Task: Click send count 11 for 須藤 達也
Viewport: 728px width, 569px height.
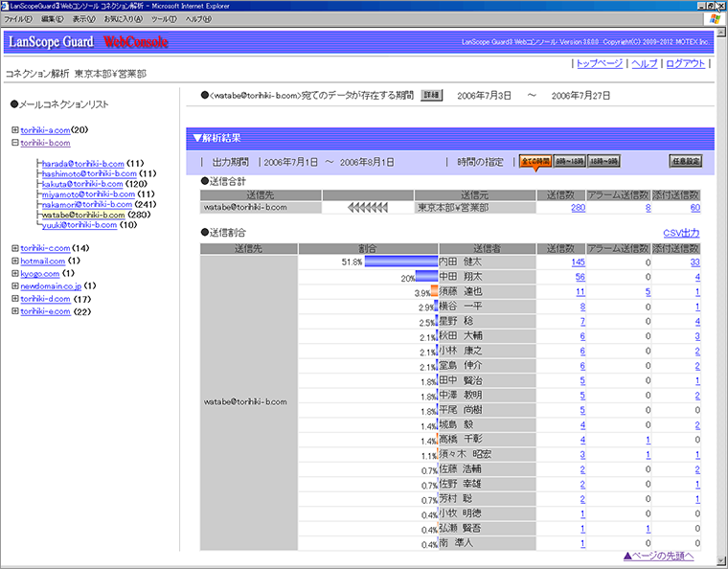Action: click(580, 291)
